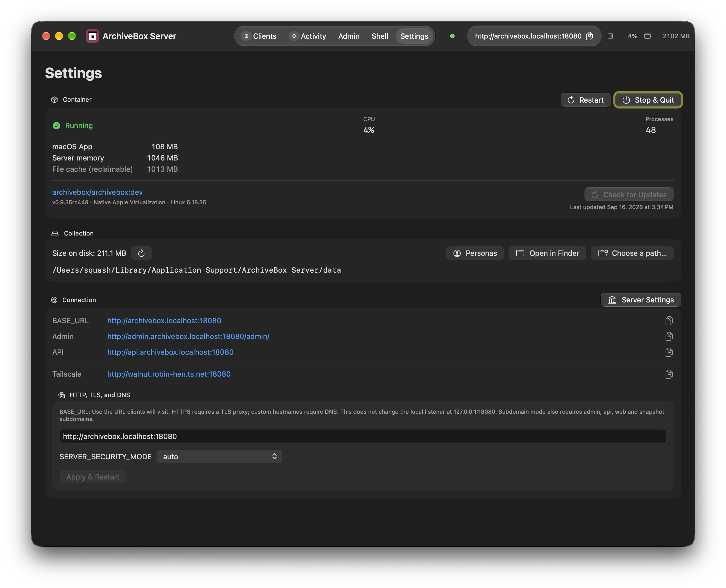Click the Size on disk: 211.1 MB text
The height and width of the screenshot is (588, 726).
[89, 253]
